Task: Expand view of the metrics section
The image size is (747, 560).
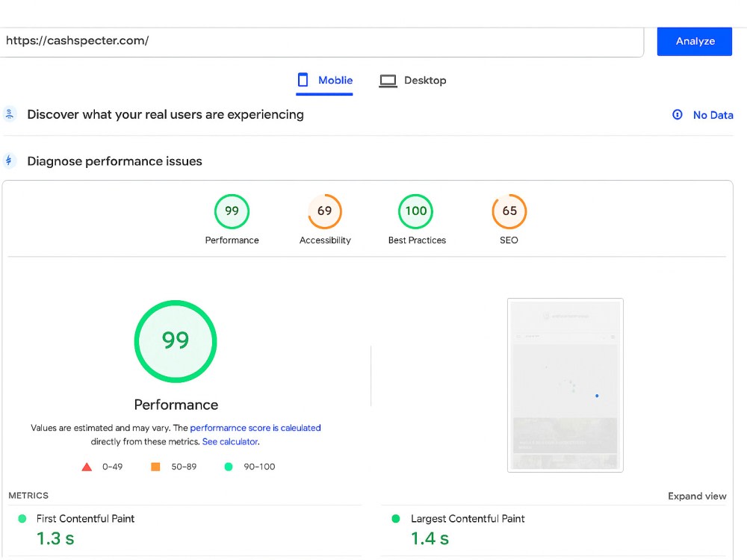Action: [697, 496]
